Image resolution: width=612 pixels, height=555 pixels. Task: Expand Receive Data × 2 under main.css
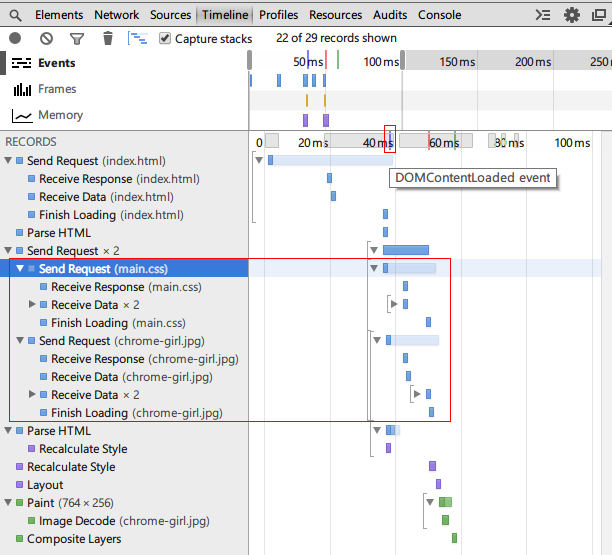[32, 304]
